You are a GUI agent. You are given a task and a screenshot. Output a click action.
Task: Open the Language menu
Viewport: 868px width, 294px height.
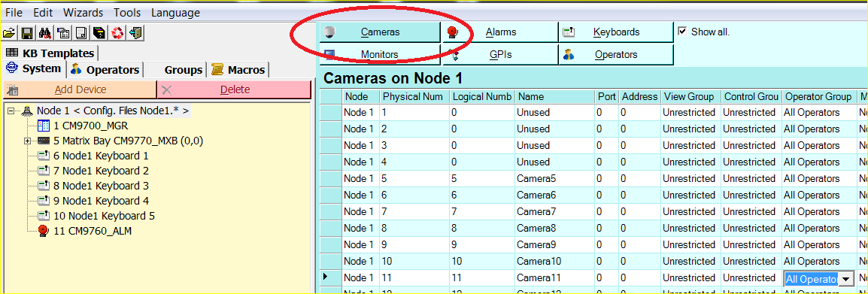click(175, 12)
